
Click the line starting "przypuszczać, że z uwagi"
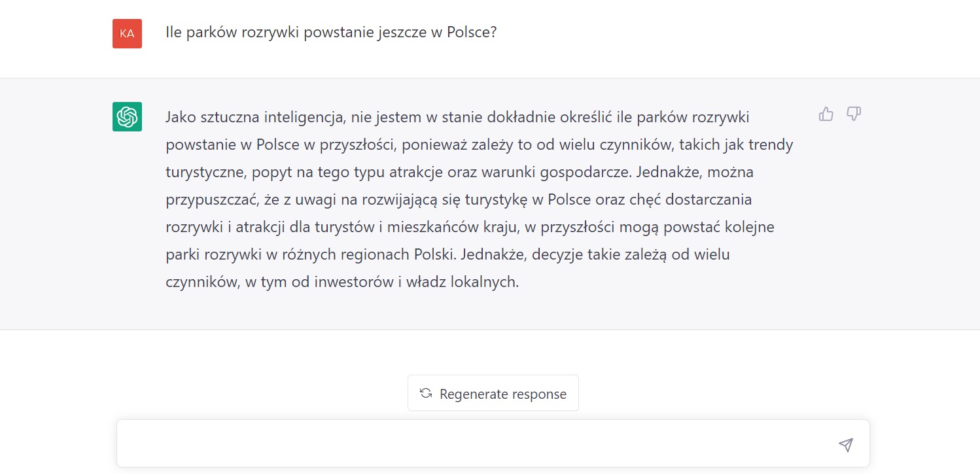coord(459,199)
